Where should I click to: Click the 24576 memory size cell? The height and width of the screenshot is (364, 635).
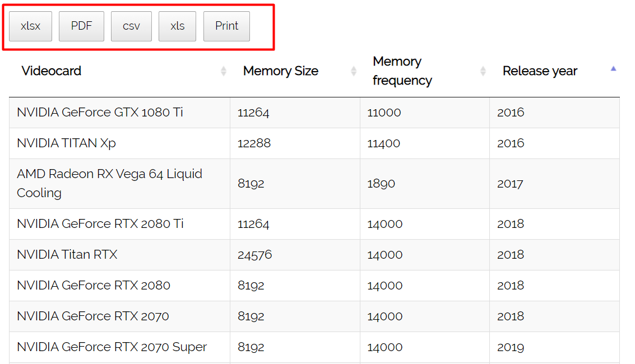pyautogui.click(x=295, y=255)
